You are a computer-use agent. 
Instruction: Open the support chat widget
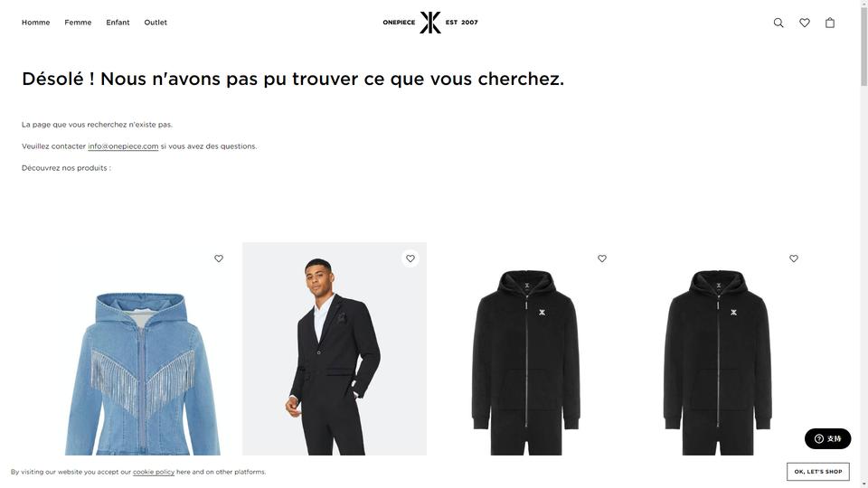coord(827,438)
